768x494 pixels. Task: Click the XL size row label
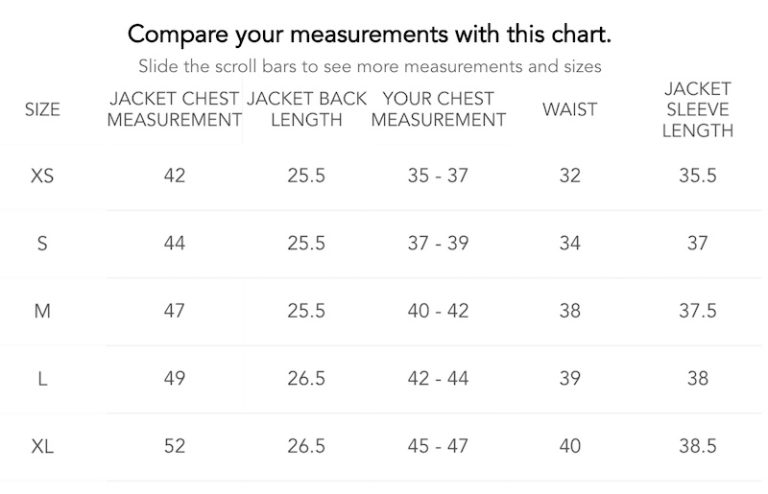coord(42,446)
